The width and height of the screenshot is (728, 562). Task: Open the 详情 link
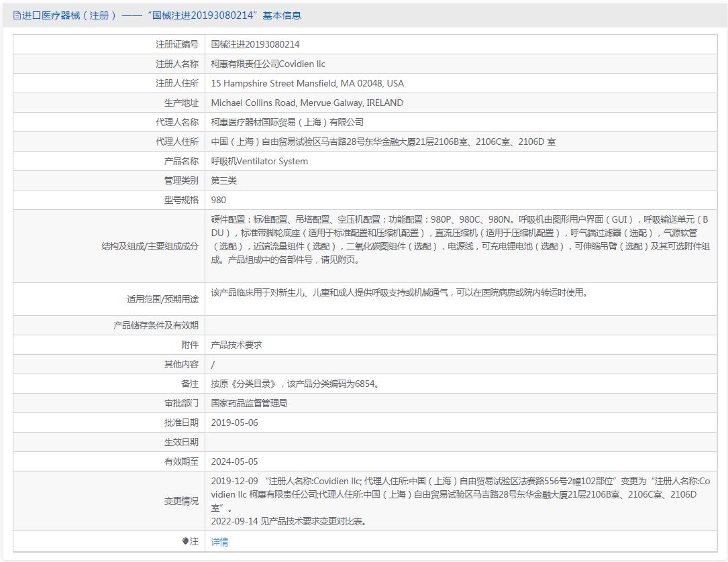coord(219,542)
